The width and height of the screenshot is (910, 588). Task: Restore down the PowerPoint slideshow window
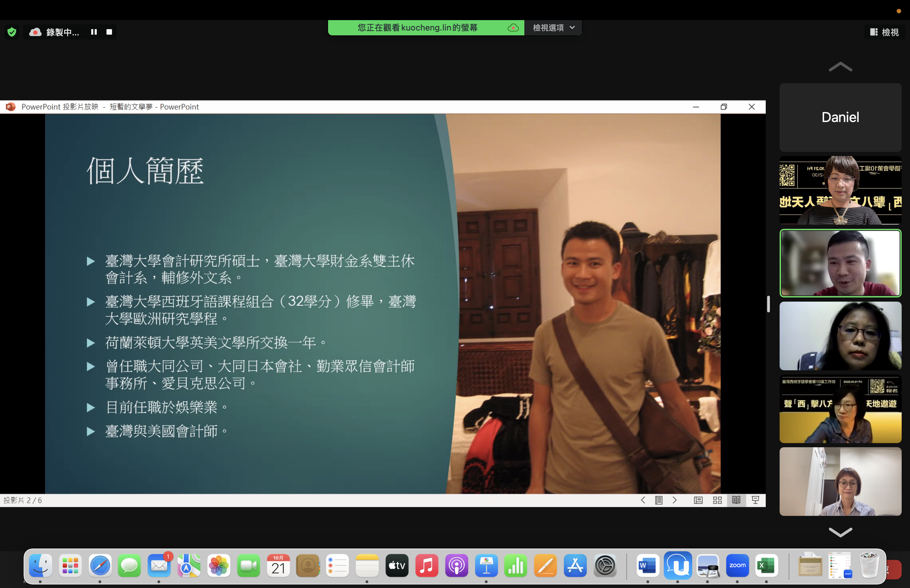[x=724, y=107]
